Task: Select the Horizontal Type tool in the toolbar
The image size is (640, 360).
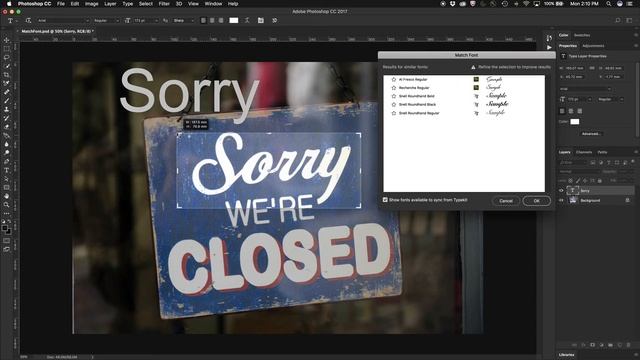Action: coord(7,170)
